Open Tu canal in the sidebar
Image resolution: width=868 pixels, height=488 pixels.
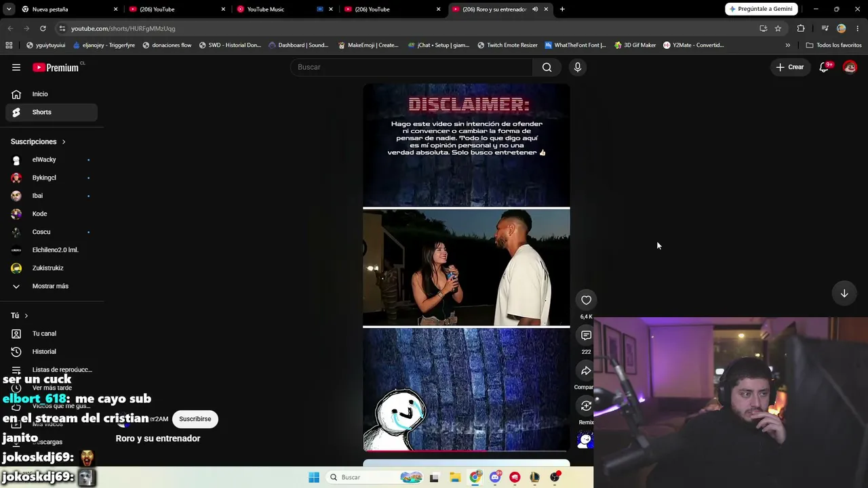pos(52,333)
